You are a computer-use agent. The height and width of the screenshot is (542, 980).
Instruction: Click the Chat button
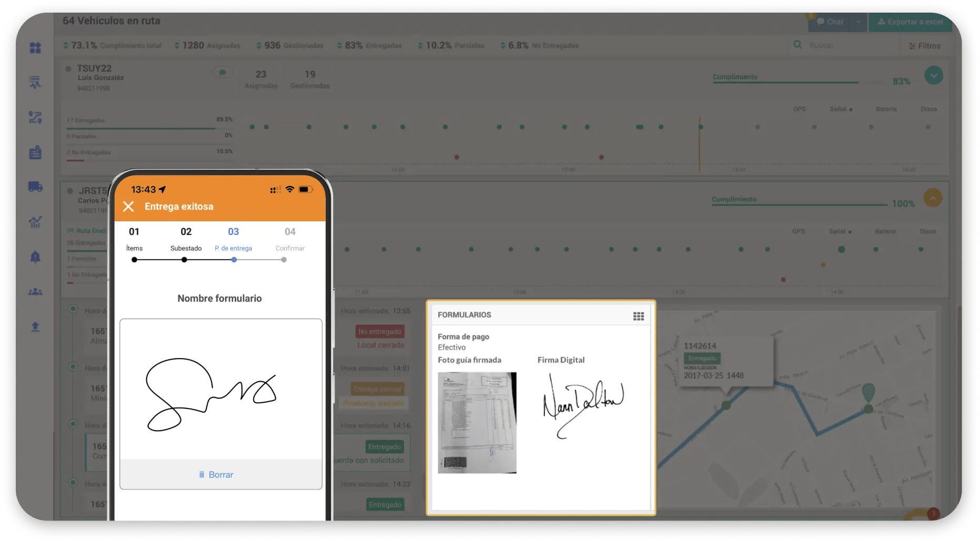(830, 22)
